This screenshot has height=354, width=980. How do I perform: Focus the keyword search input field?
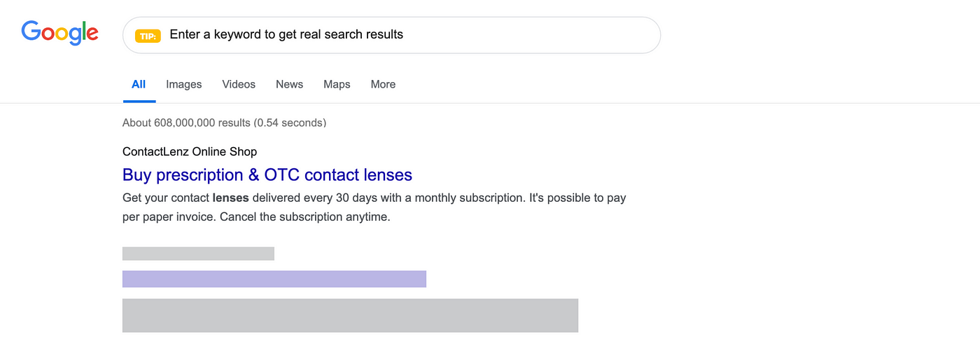[391, 35]
